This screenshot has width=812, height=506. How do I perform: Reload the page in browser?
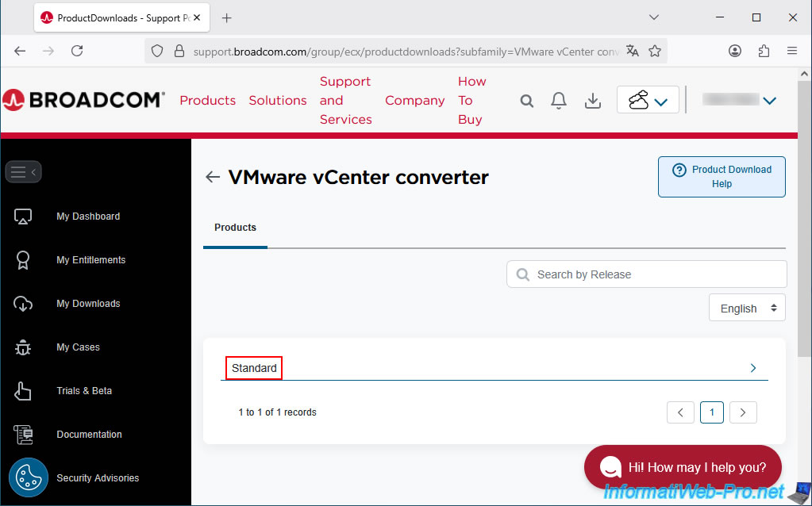coord(77,51)
